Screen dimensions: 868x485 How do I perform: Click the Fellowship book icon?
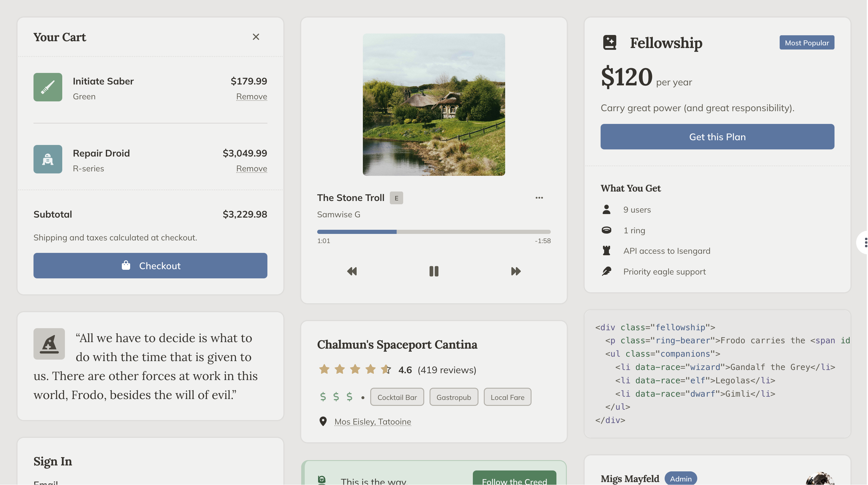coord(609,43)
